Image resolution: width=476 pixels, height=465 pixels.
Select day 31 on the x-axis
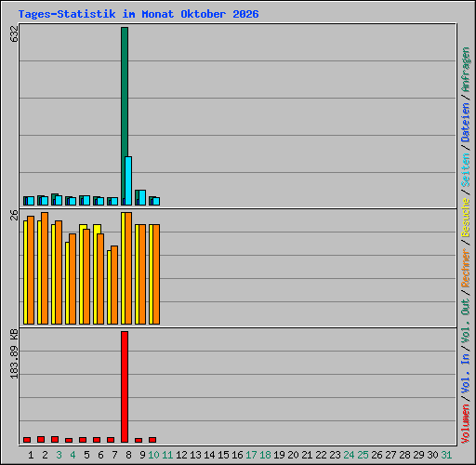(446, 455)
